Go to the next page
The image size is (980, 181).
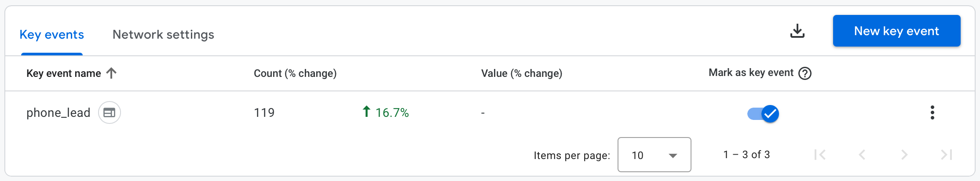pyautogui.click(x=904, y=155)
